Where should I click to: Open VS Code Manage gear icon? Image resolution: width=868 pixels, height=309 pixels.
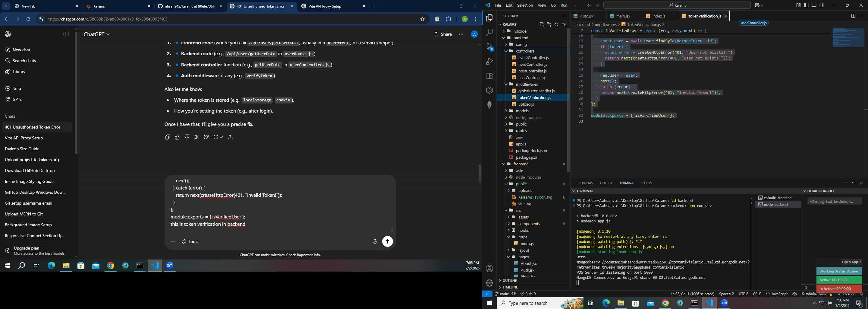[489, 283]
